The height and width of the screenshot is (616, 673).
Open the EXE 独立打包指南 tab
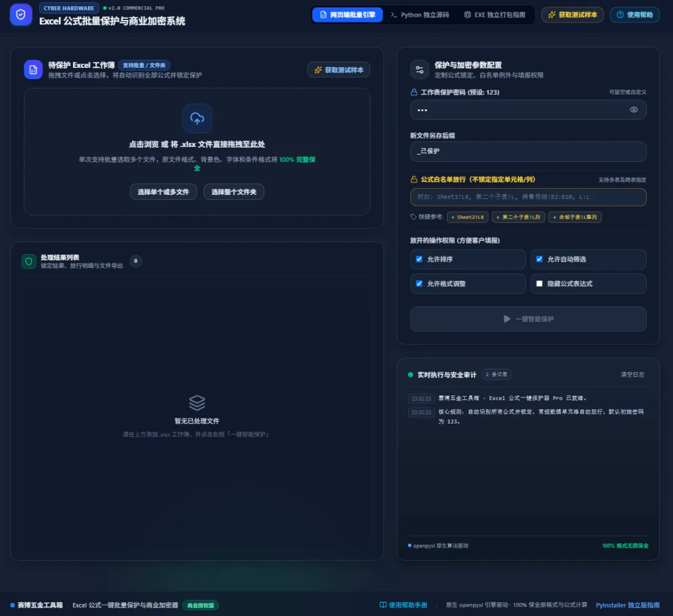[494, 14]
